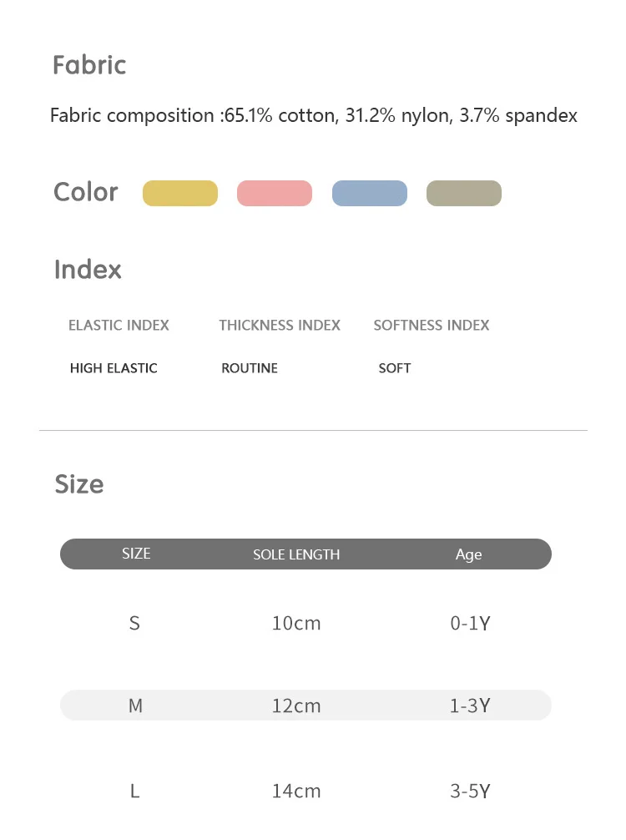The width and height of the screenshot is (626, 840).
Task: Click the SOLE LENGTH column header
Action: coord(296,554)
